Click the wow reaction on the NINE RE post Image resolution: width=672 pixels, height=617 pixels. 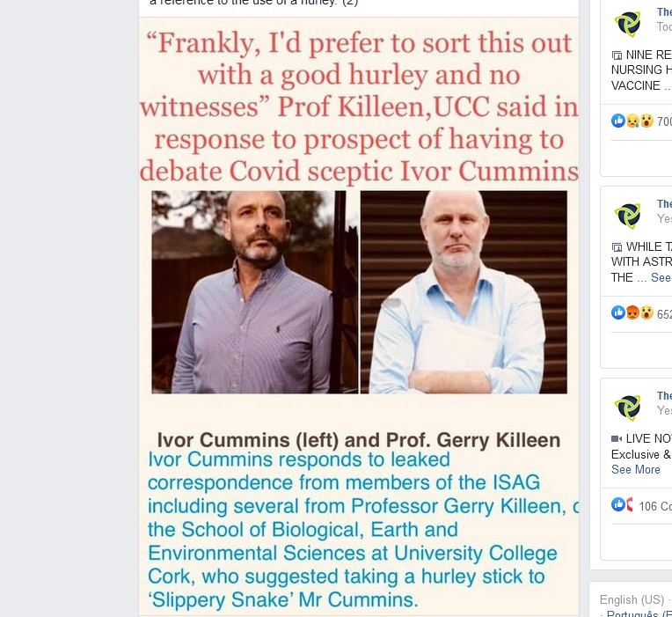tap(646, 121)
